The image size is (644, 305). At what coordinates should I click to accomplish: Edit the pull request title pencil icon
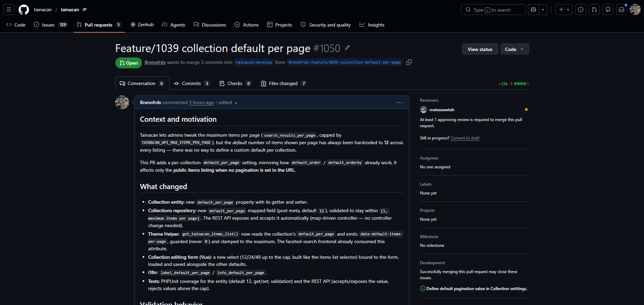pyautogui.click(x=347, y=48)
